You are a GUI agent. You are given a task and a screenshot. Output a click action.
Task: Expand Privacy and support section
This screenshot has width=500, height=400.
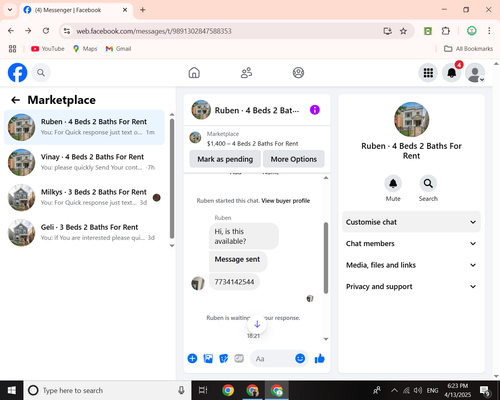411,286
